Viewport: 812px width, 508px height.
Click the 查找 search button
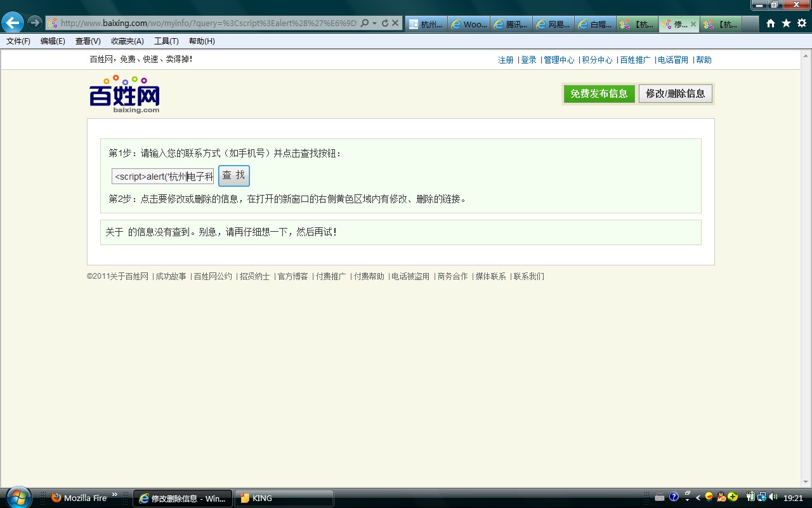coord(234,176)
